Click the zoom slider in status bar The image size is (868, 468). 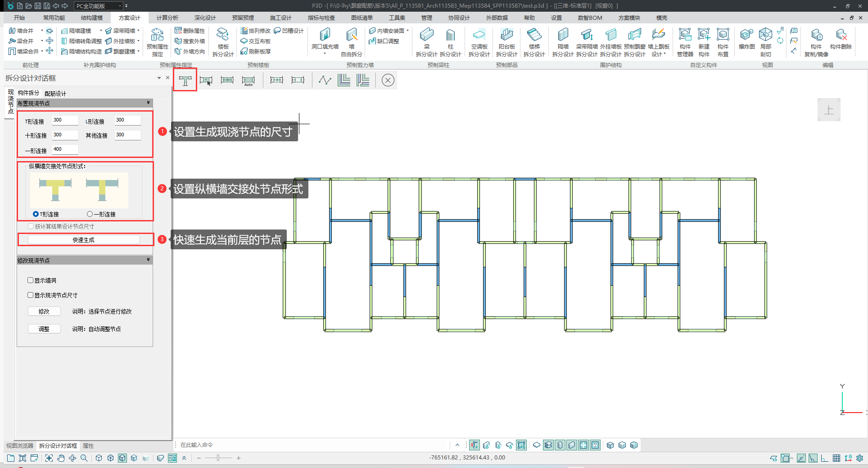tap(218, 458)
